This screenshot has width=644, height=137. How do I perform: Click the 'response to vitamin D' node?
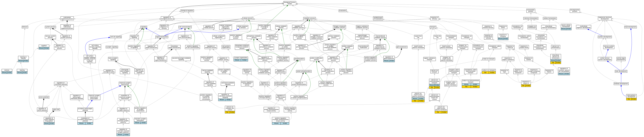(x=526, y=84)
